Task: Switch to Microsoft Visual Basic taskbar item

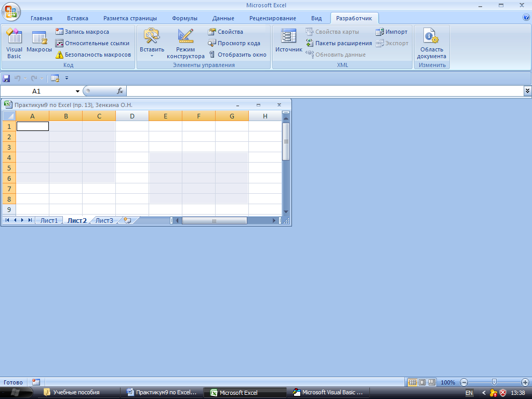Action: coord(328,393)
